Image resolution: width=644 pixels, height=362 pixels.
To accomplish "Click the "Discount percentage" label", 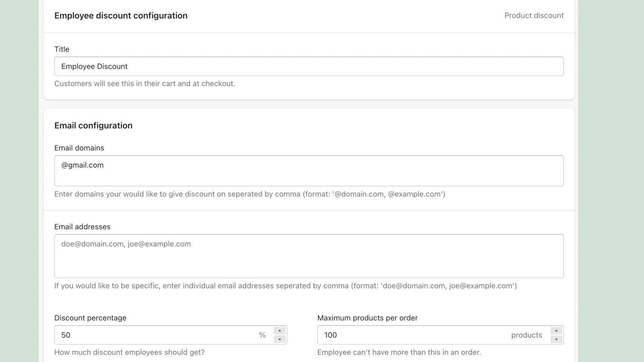I will click(91, 318).
